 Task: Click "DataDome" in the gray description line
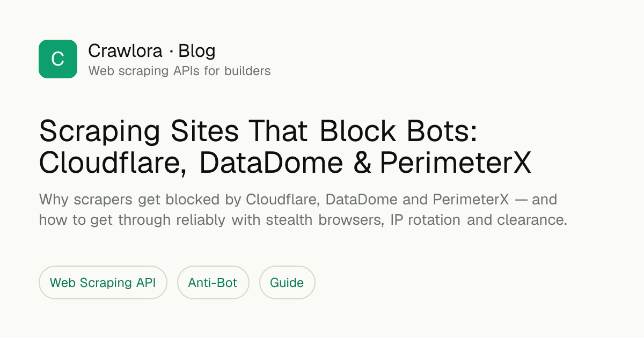click(x=362, y=200)
